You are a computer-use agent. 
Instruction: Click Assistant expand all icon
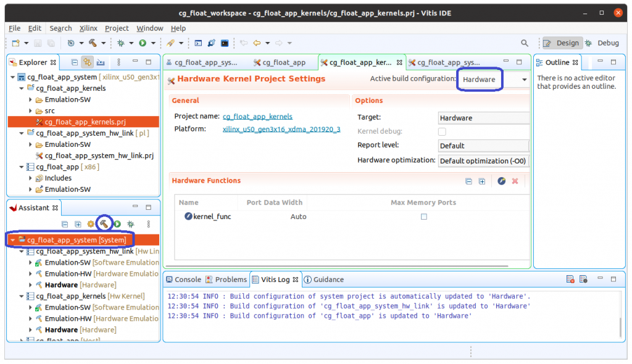pyautogui.click(x=78, y=224)
